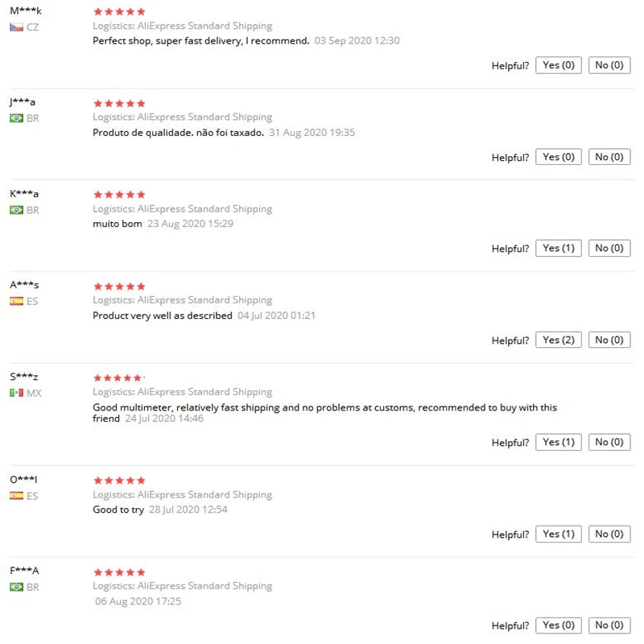Click the star rating on O***l's review
The height and width of the screenshot is (644, 644).
coord(119,481)
